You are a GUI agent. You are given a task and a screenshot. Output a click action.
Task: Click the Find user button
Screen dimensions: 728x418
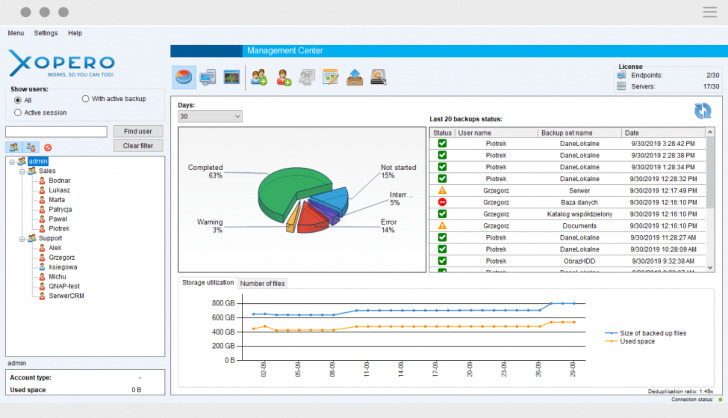137,131
